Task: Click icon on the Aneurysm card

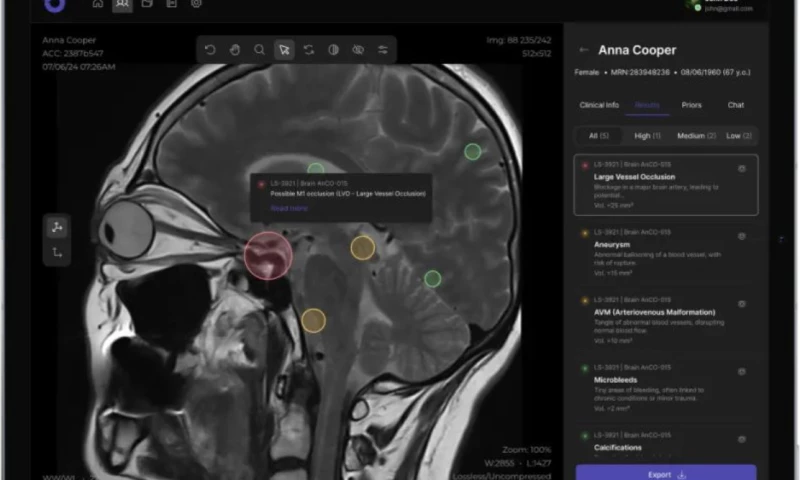Action: [742, 236]
